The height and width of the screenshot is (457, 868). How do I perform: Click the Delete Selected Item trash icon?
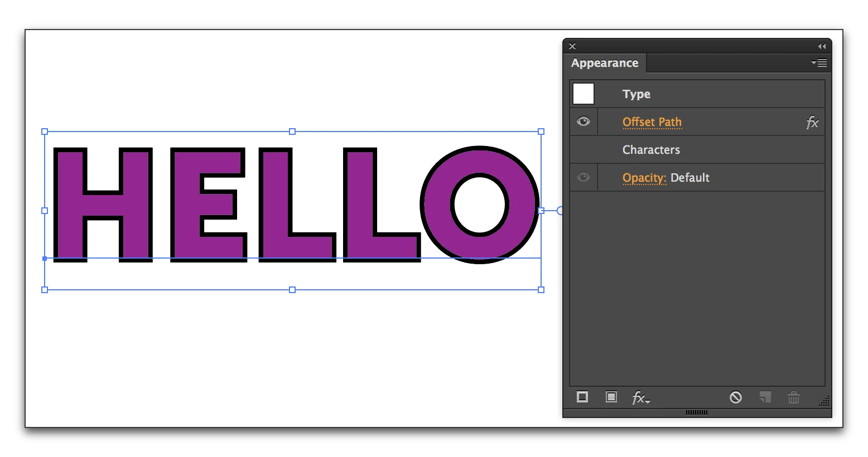pos(794,397)
